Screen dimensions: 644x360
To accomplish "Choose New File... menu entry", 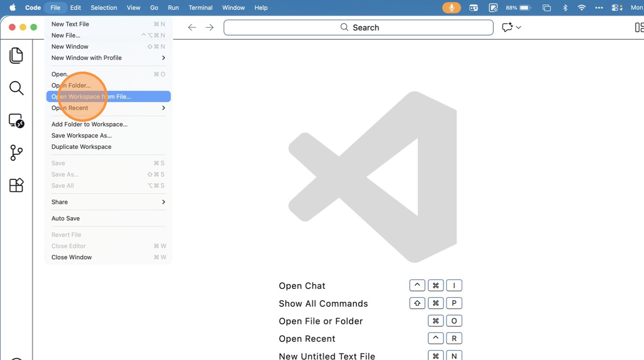I will click(x=109, y=35).
